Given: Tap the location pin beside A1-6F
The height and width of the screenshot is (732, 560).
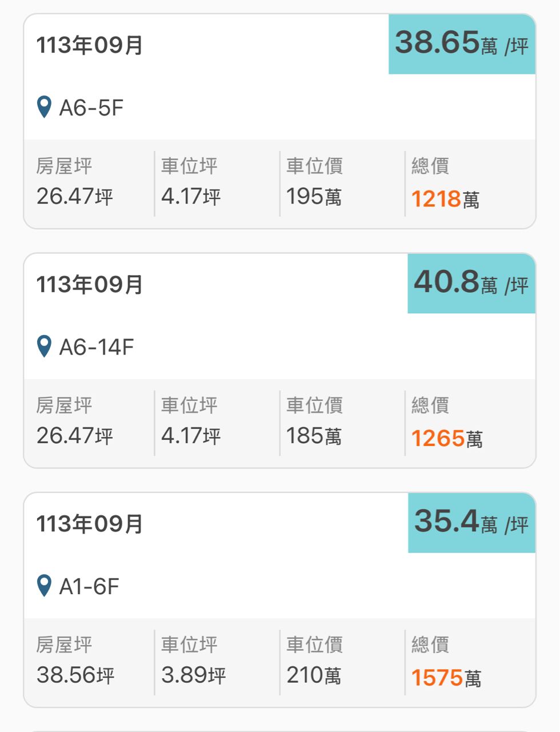Looking at the screenshot, I should coord(44,586).
